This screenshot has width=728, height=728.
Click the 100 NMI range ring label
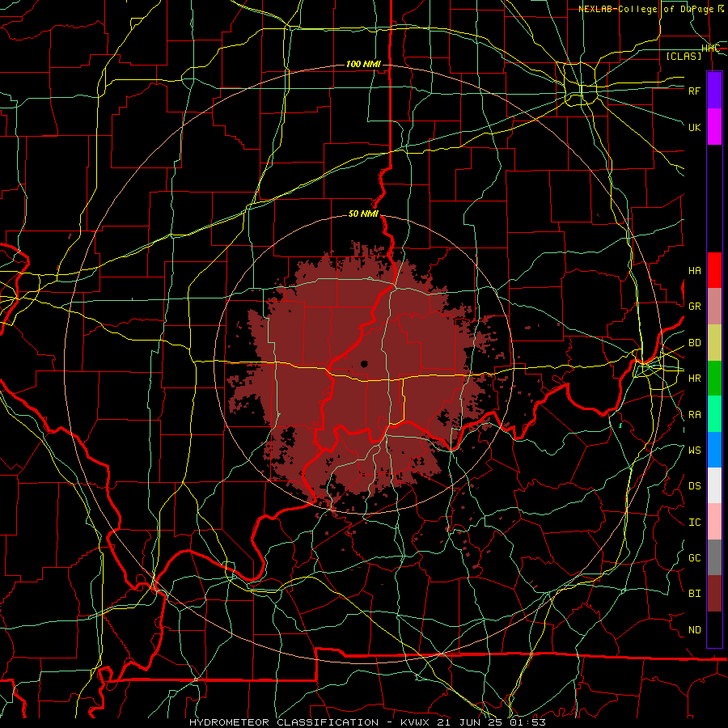[363, 64]
